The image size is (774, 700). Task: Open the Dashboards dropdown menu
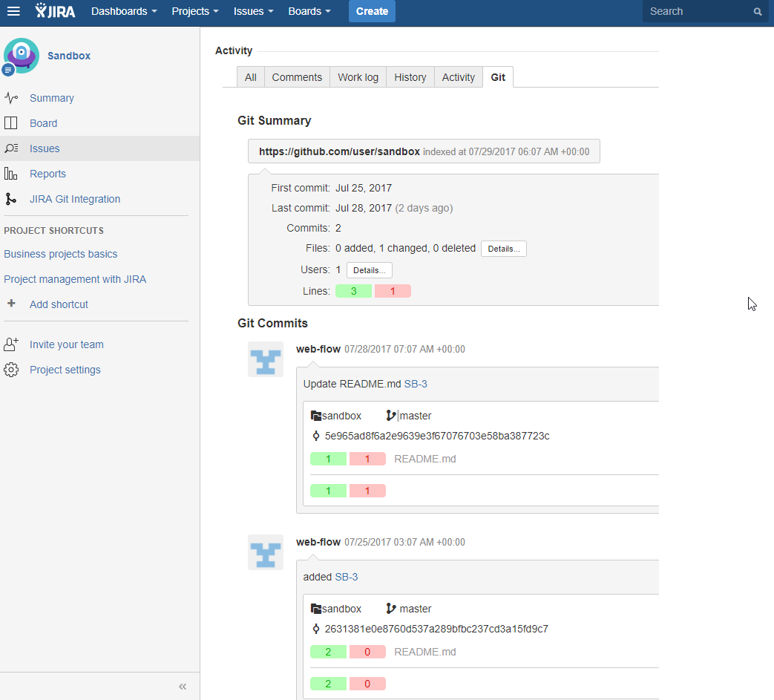point(124,11)
